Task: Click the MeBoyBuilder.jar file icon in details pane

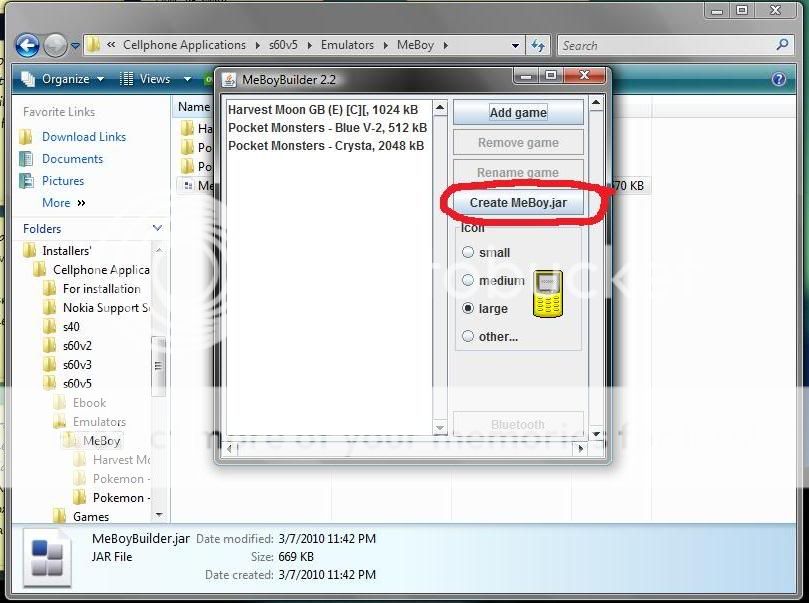Action: [47, 560]
